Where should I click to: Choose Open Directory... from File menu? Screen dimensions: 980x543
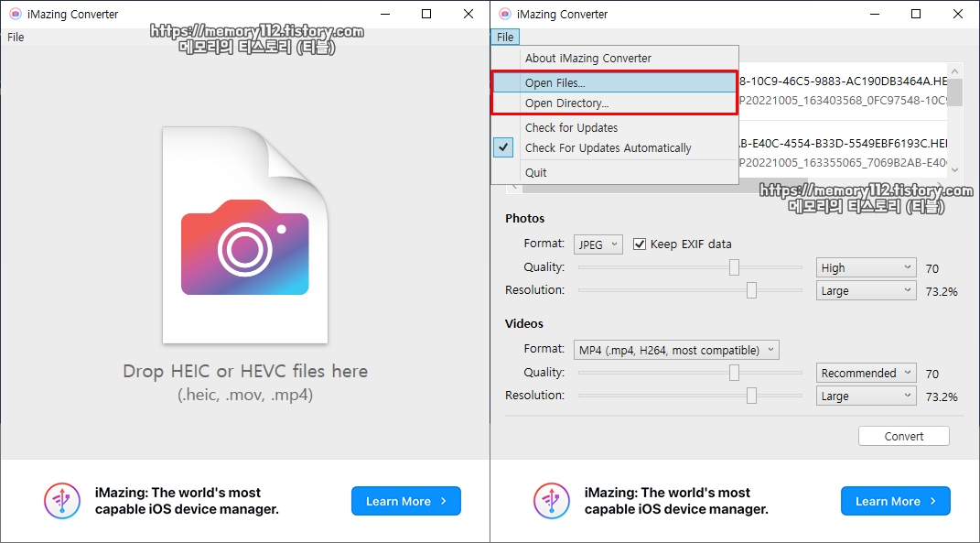click(614, 103)
